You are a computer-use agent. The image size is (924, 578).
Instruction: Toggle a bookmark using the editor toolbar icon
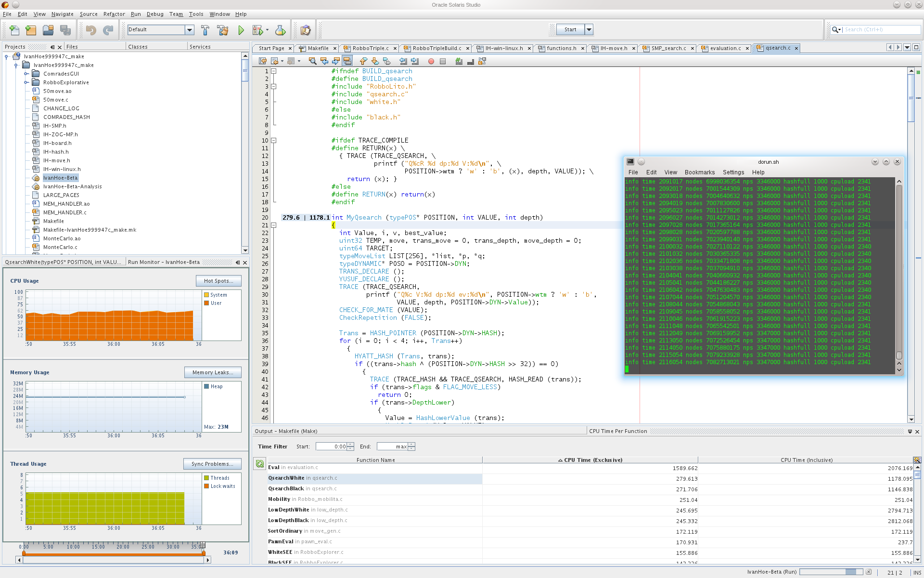(386, 61)
